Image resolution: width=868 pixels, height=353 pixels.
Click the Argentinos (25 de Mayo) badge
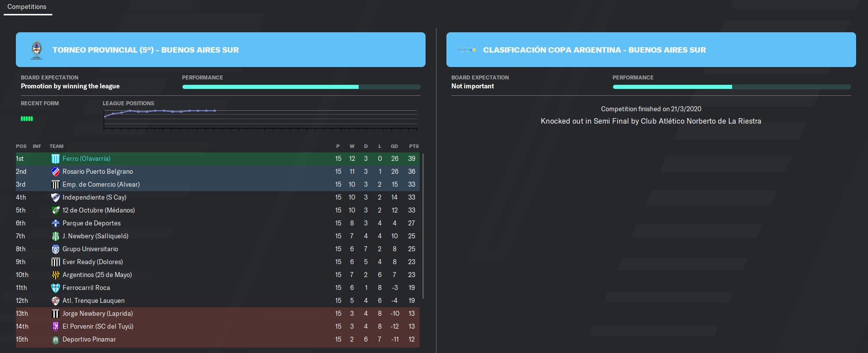click(x=56, y=275)
